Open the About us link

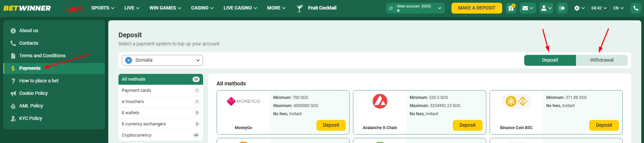pyautogui.click(x=29, y=31)
